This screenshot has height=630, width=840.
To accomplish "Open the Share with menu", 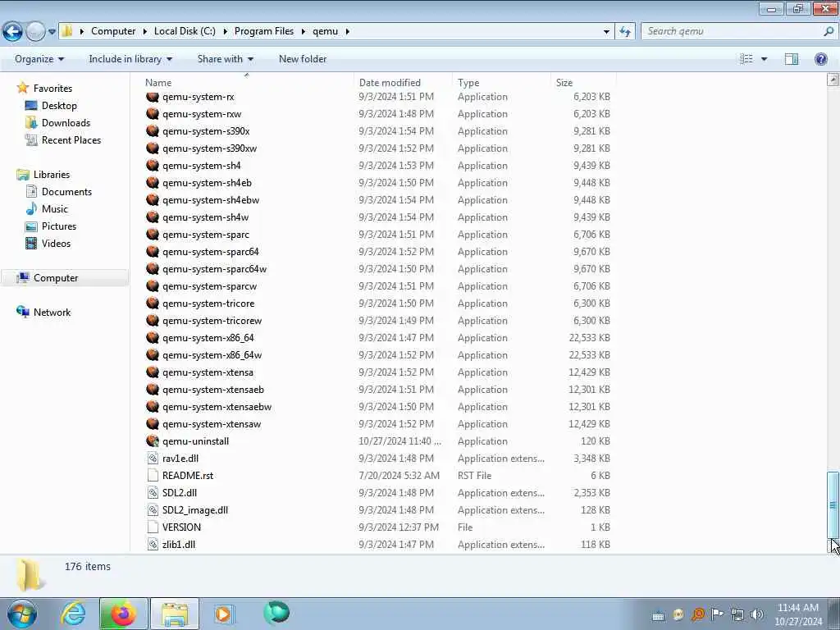I will pos(225,59).
